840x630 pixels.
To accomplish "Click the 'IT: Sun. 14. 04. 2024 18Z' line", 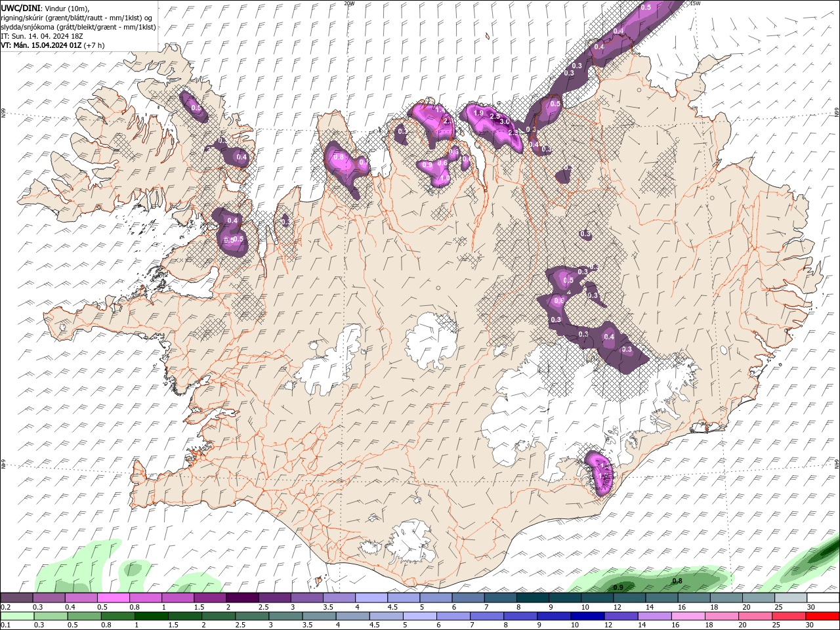I will click(43, 36).
